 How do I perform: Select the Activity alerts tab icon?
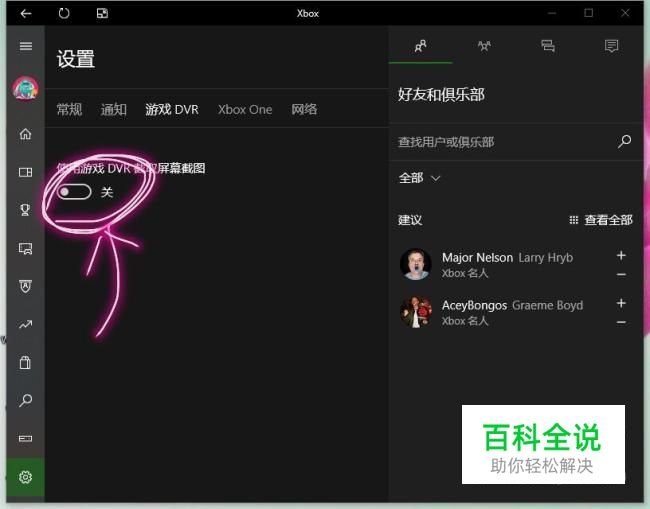pos(611,46)
